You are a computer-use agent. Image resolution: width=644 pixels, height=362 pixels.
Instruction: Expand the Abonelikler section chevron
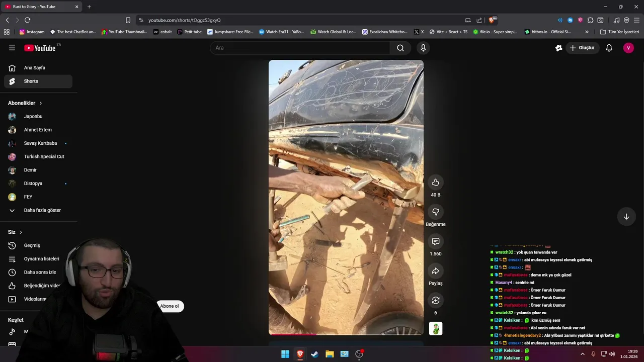(41, 103)
